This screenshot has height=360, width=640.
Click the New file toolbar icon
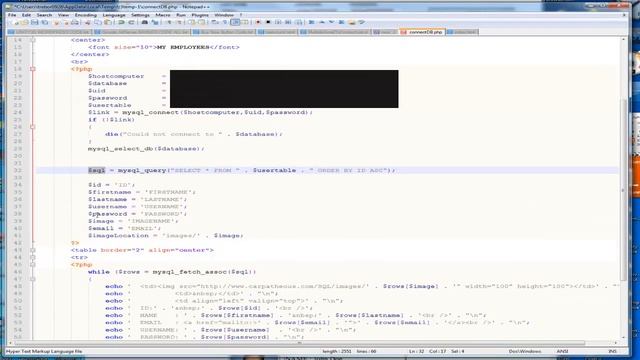16,22
